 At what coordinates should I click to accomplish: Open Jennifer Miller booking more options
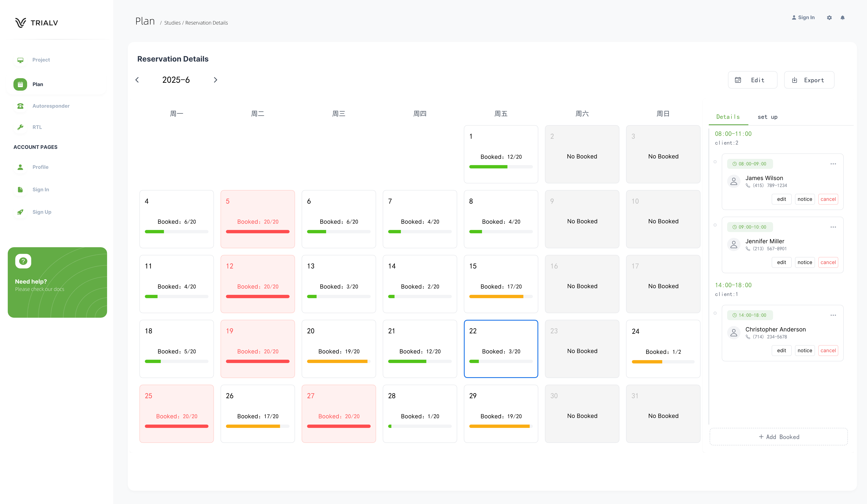[833, 227]
